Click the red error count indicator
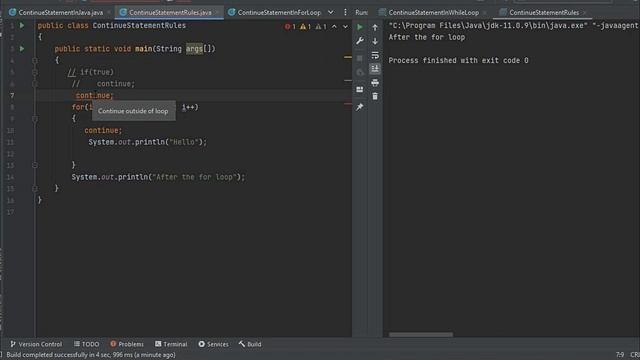640x360 pixels. (290, 27)
